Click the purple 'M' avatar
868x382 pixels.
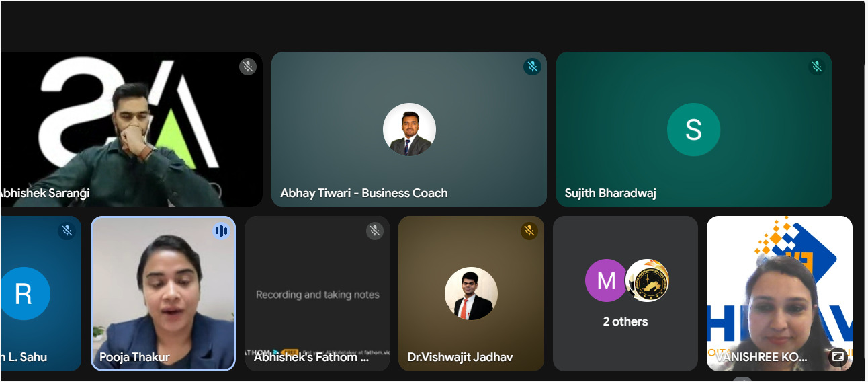606,280
